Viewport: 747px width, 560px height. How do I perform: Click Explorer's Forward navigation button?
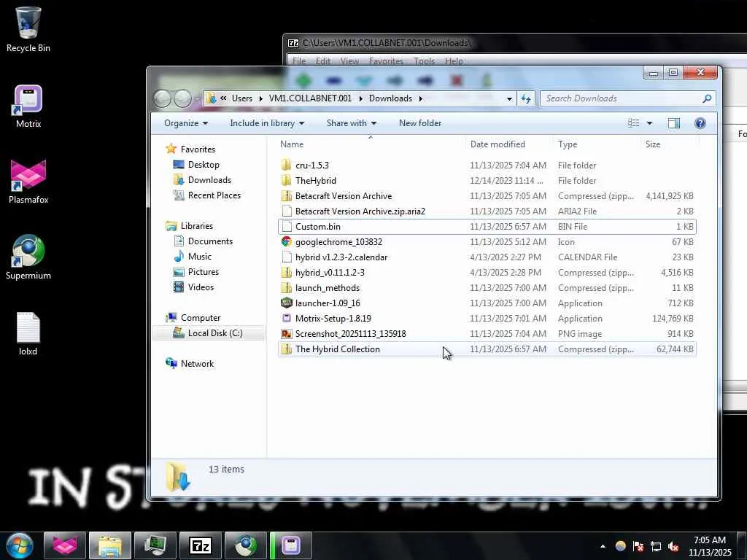click(182, 98)
